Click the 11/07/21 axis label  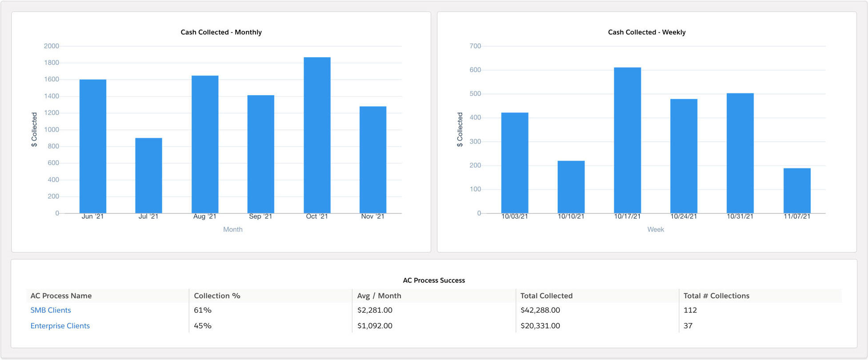pos(797,216)
